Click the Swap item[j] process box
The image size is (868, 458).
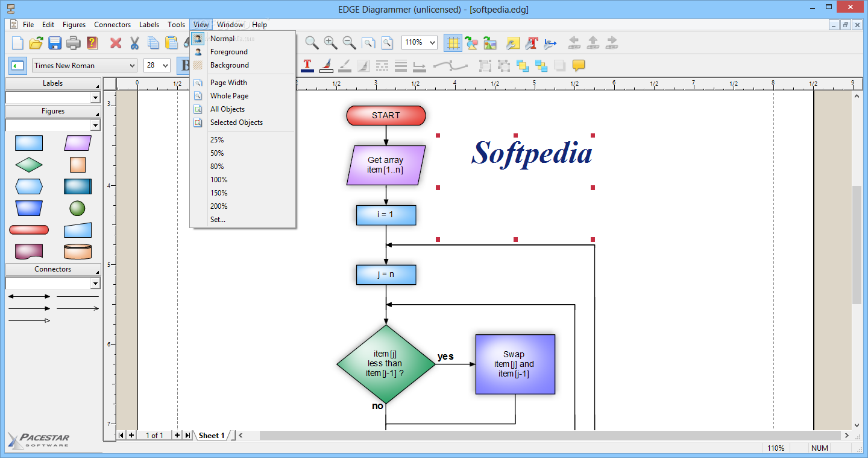(515, 364)
